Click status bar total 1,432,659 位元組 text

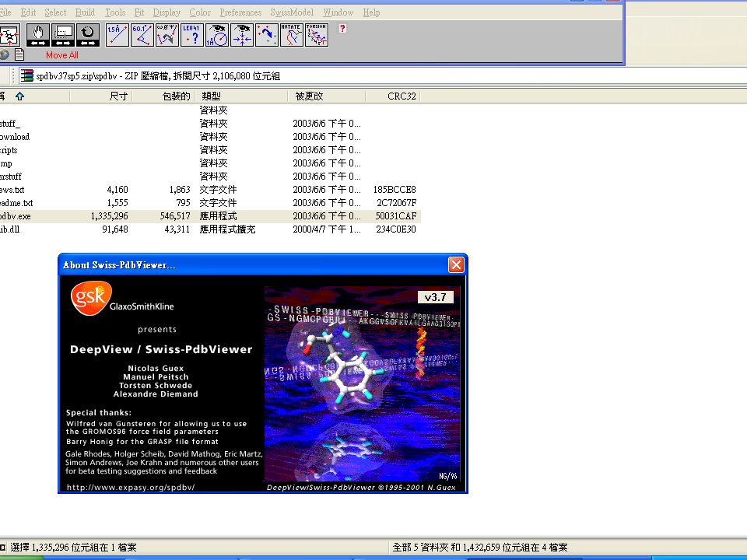pos(480,548)
